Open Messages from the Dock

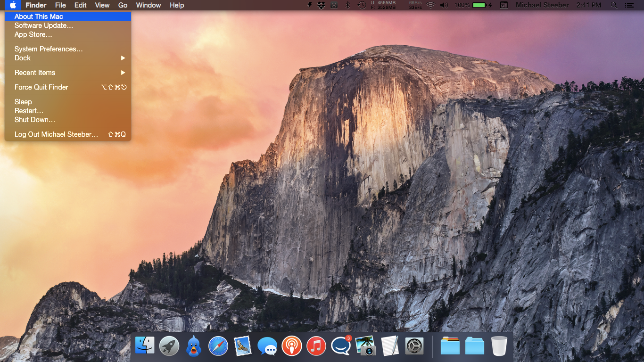(267, 346)
